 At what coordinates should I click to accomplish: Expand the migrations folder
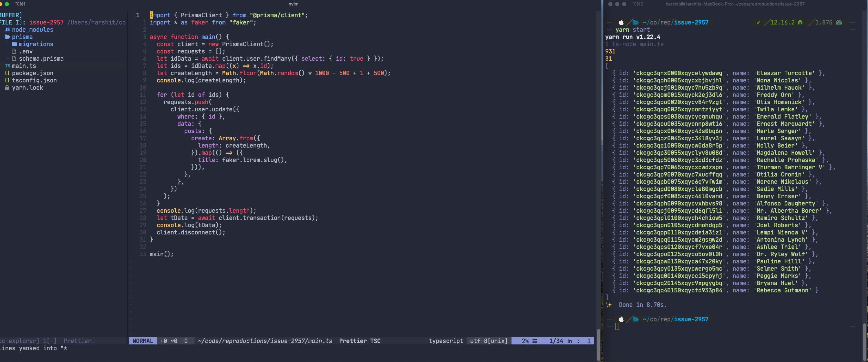pos(36,44)
